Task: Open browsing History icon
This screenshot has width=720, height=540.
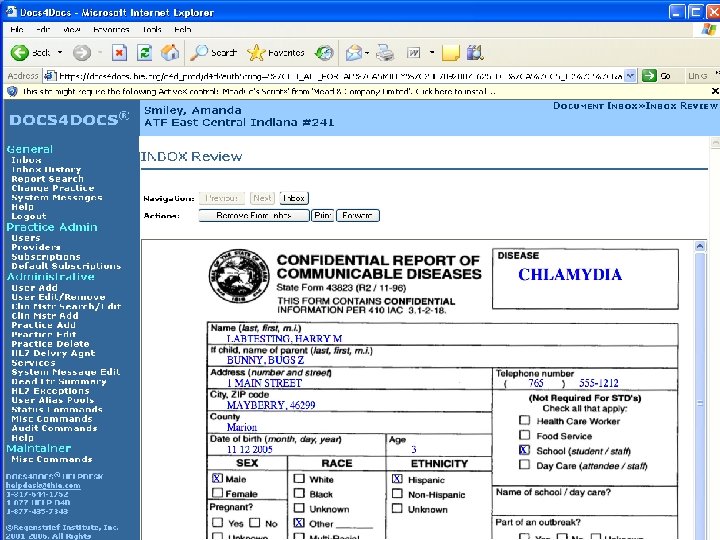Action: pyautogui.click(x=324, y=53)
